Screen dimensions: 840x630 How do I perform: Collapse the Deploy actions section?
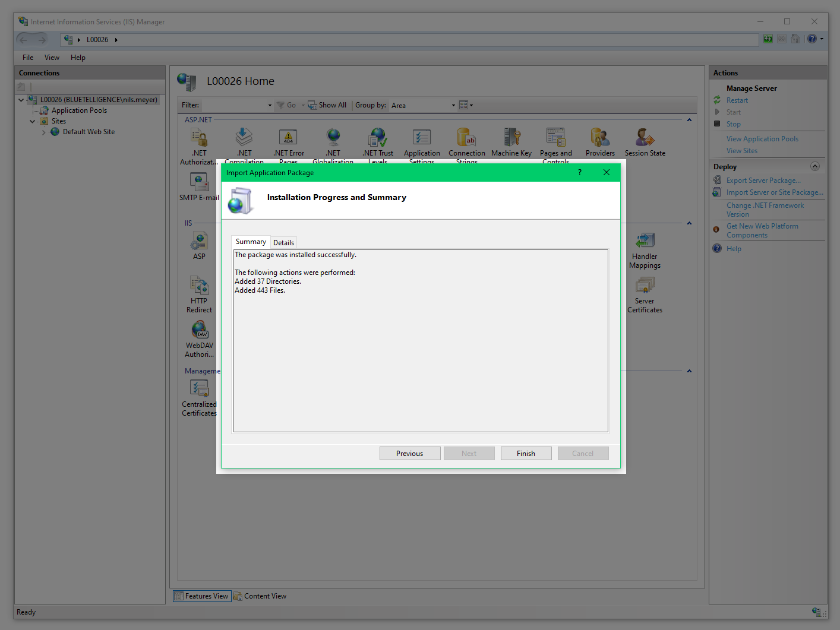coord(815,166)
